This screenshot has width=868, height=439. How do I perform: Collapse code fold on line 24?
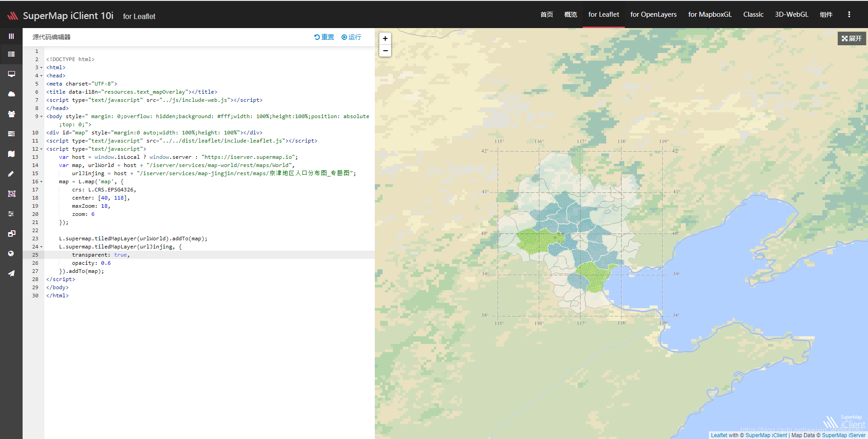(42, 247)
